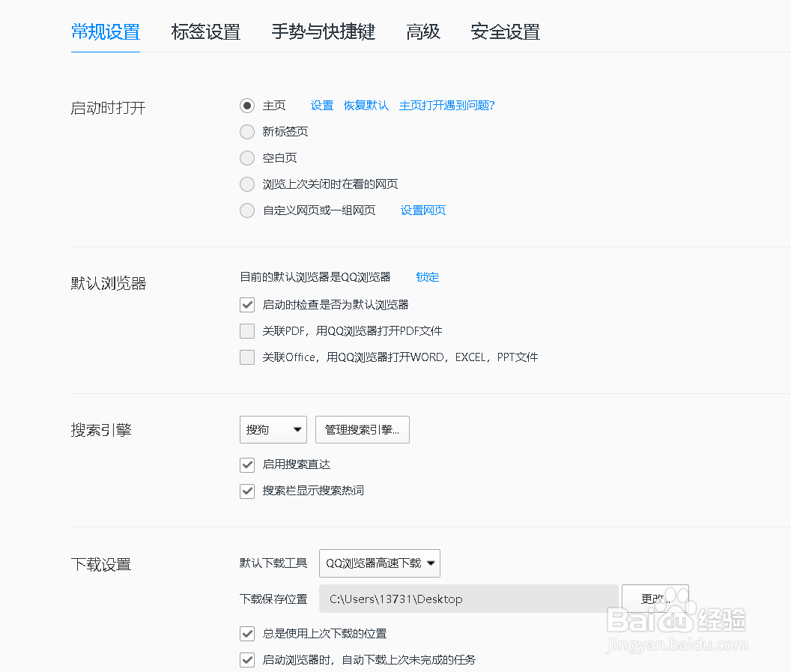Choose 新标签页 as startup option
This screenshot has width=791, height=672.
[x=247, y=132]
